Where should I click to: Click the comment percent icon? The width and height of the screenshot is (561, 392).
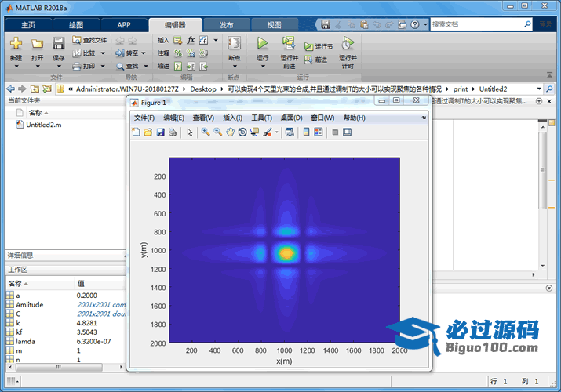point(178,53)
